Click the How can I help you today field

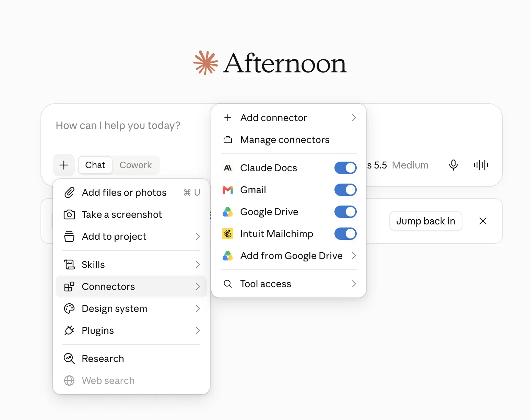coord(118,126)
